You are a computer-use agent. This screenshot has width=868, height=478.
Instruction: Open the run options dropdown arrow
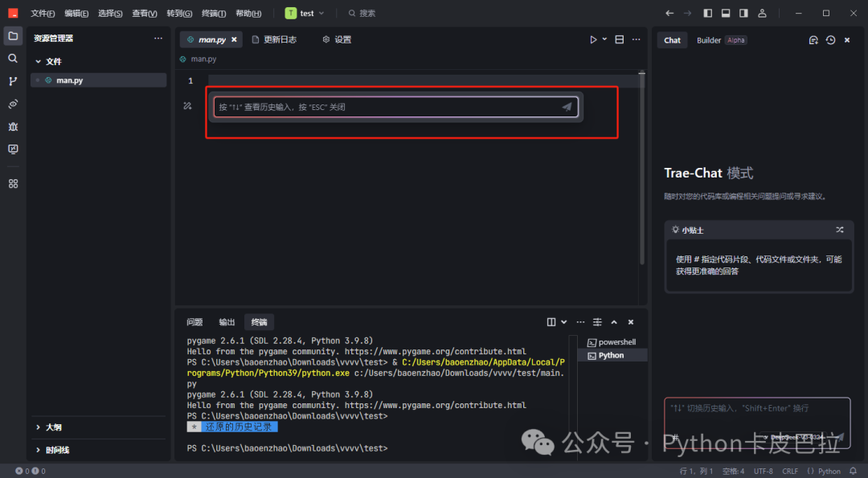tap(604, 40)
